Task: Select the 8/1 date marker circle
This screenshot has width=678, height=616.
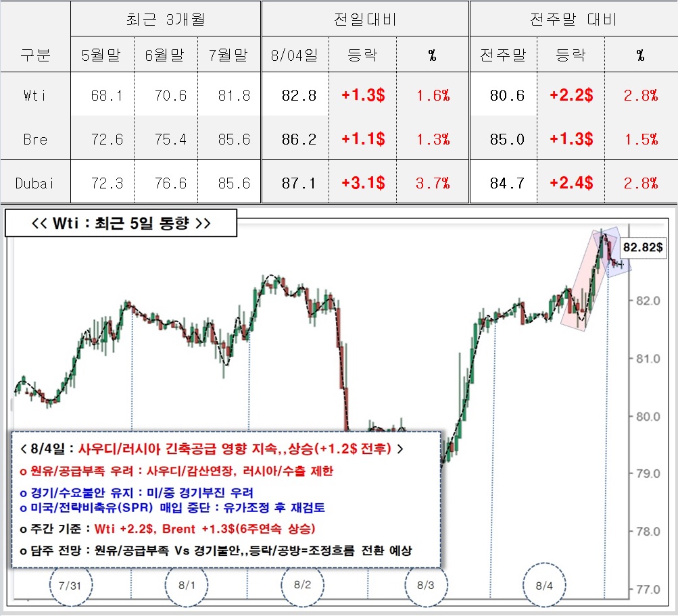Action: tap(187, 585)
